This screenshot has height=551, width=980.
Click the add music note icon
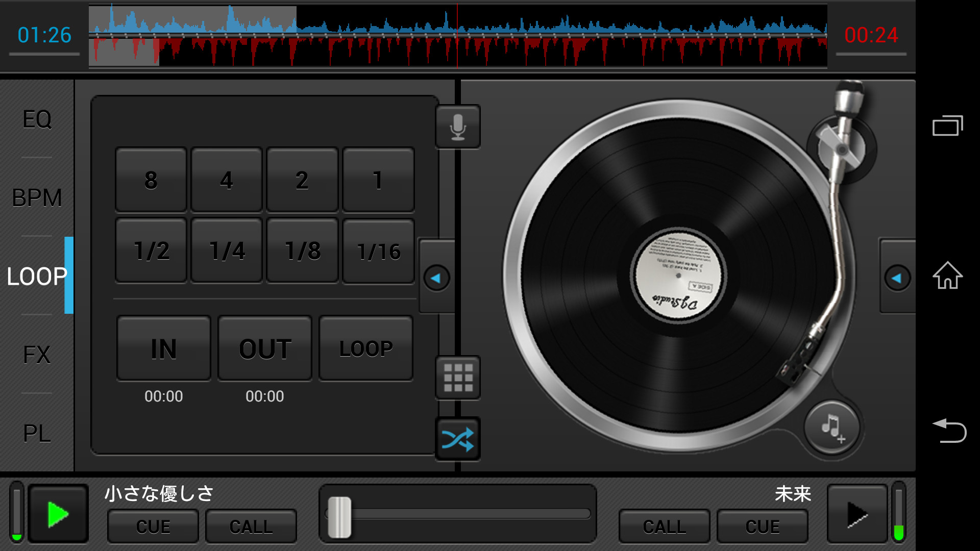coord(832,427)
